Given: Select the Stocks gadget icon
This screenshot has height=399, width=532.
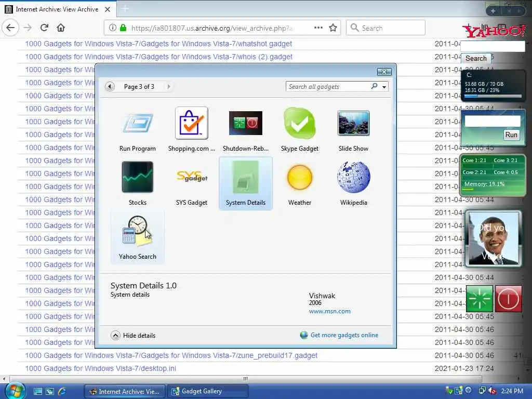Looking at the screenshot, I should [x=137, y=177].
